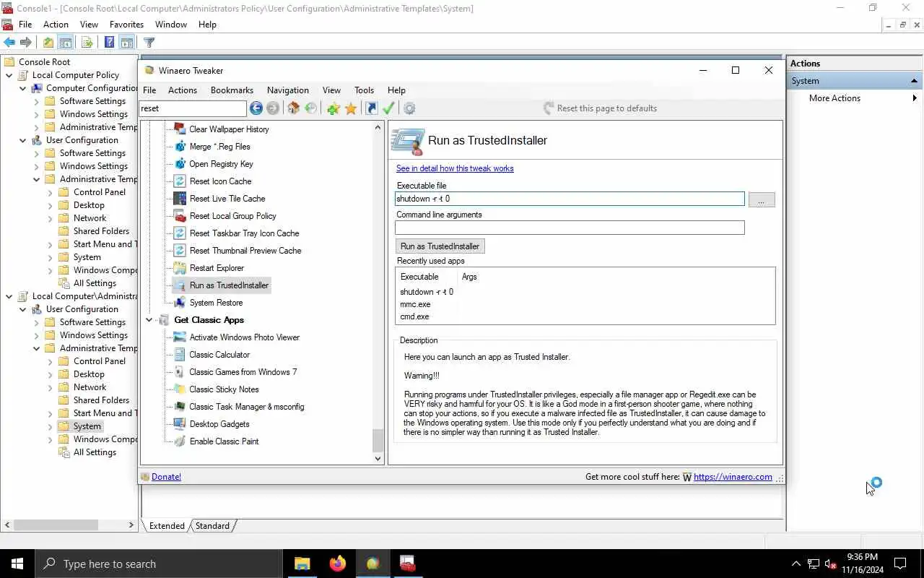Click the Winaero tree scrollbar up arrow
The image size is (924, 578).
(x=378, y=127)
